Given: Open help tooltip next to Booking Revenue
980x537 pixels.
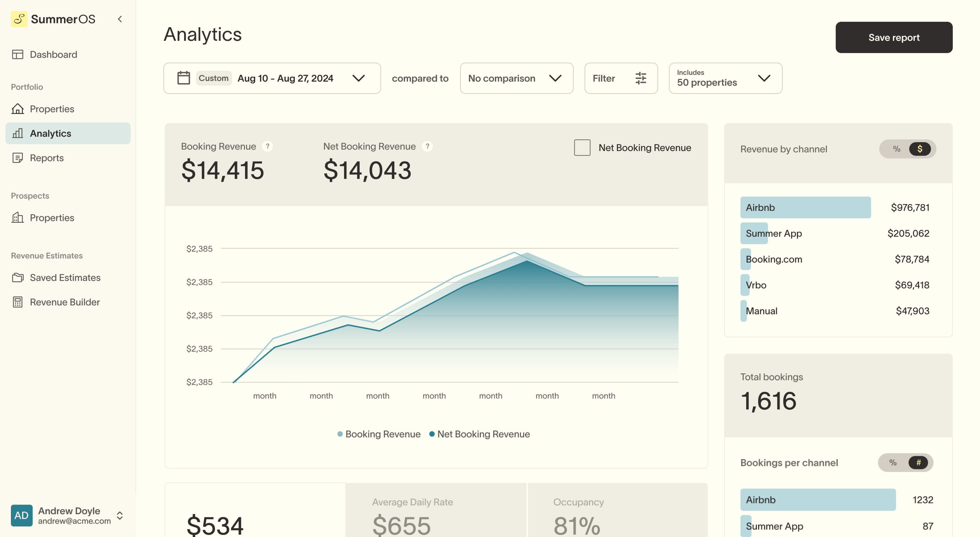Looking at the screenshot, I should coord(267,147).
